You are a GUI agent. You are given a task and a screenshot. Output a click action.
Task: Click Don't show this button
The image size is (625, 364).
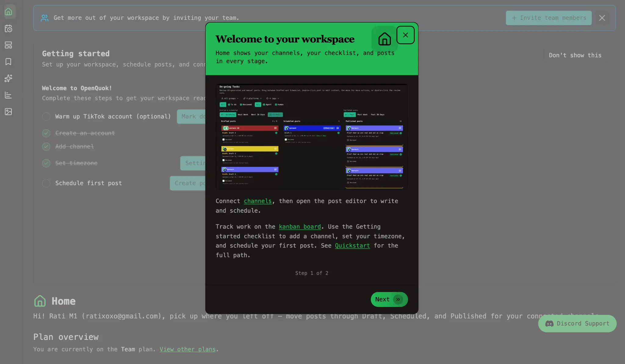575,55
